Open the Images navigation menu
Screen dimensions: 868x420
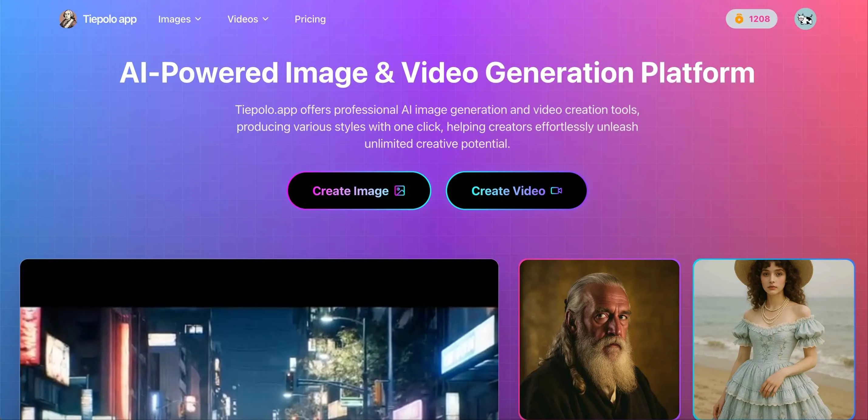click(175, 19)
